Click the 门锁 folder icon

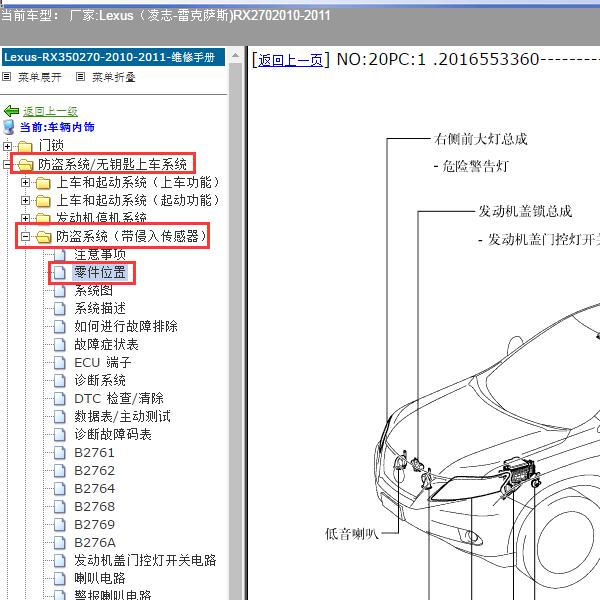pyautogui.click(x=25, y=146)
